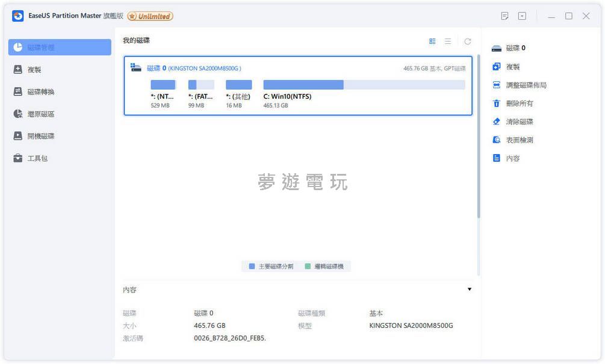Open the title bar dropdown menu icon
The image size is (605, 364).
tap(522, 16)
